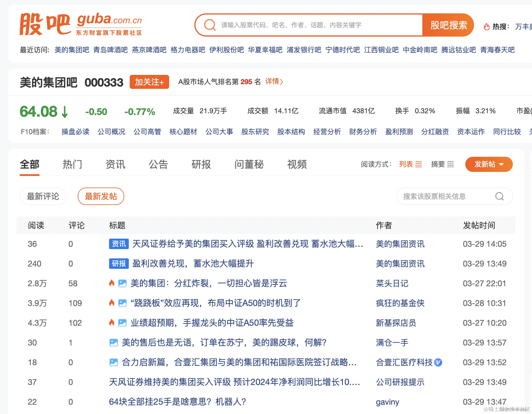
Task: Select 摘要 reading mode
Action: [x=442, y=164]
